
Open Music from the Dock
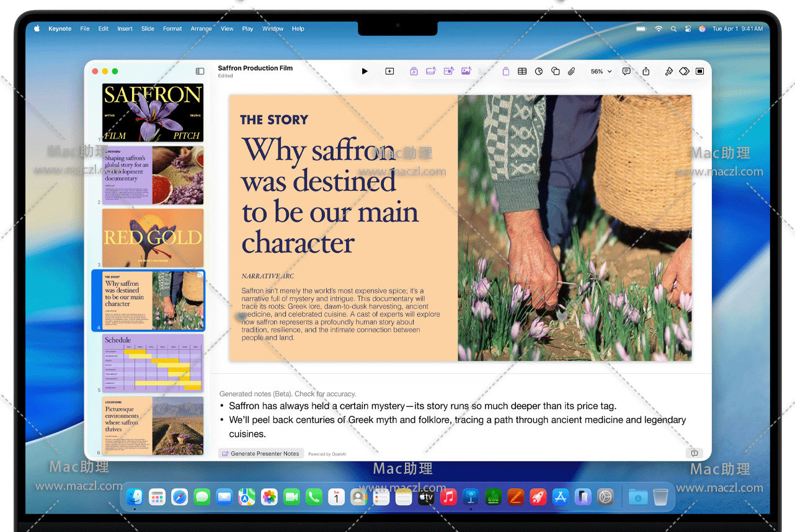(448, 497)
